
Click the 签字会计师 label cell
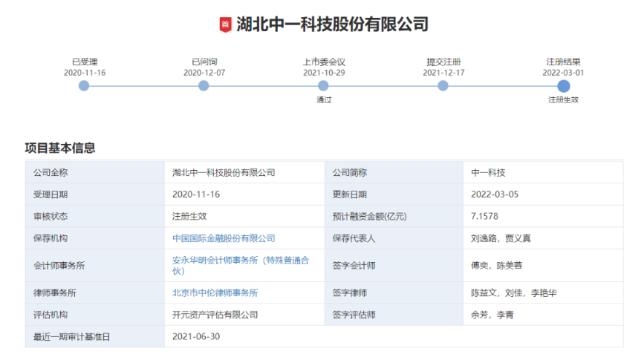394,265
